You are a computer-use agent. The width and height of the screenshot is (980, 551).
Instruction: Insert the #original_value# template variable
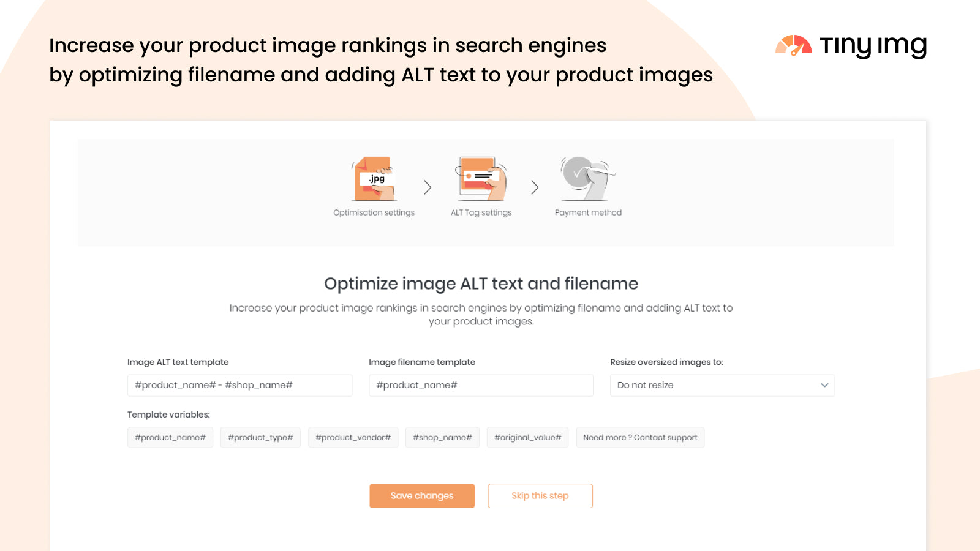tap(527, 438)
